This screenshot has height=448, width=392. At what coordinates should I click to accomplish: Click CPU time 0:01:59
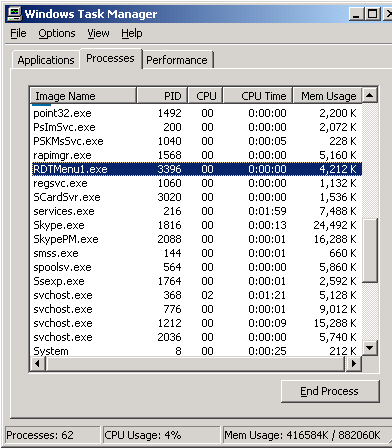(x=267, y=211)
